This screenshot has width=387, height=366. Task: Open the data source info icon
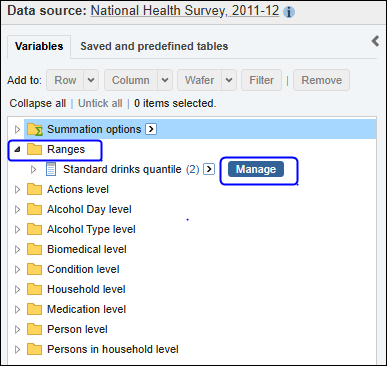point(289,12)
